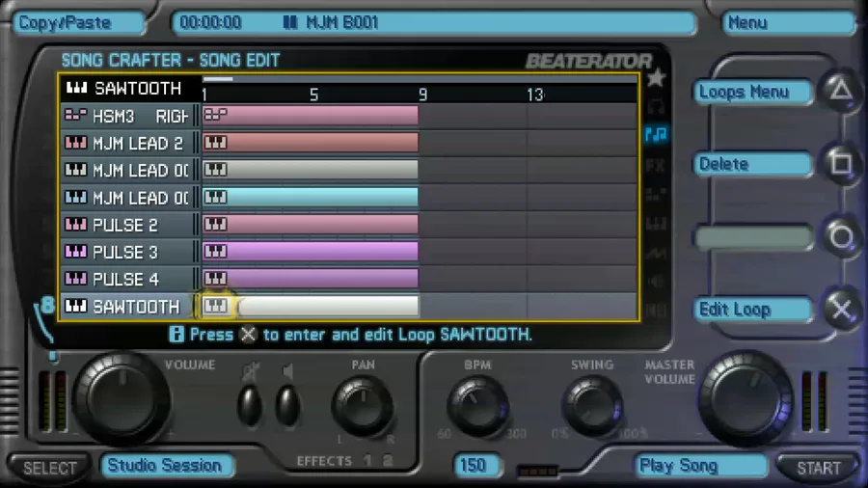Click the PULSE 4 loop block
The image size is (868, 488).
coord(311,279)
